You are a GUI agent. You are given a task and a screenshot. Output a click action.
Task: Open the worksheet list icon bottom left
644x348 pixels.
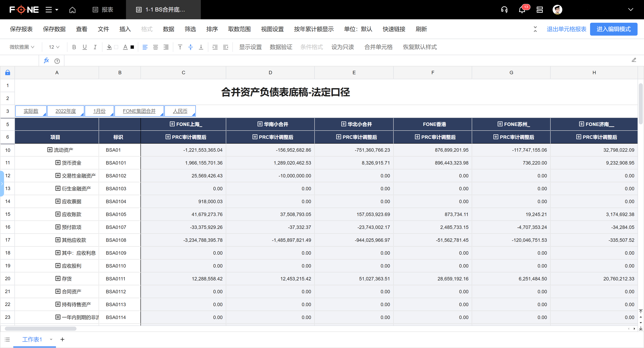coord(7,339)
